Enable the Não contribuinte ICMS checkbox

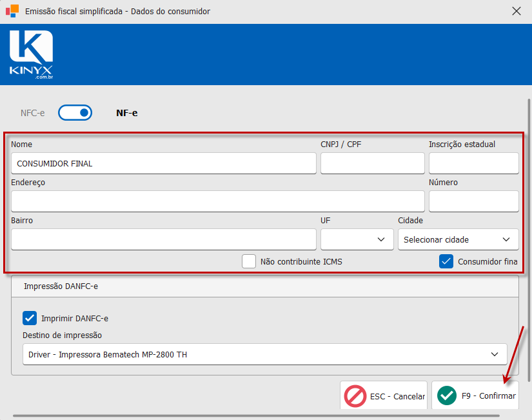tap(249, 261)
